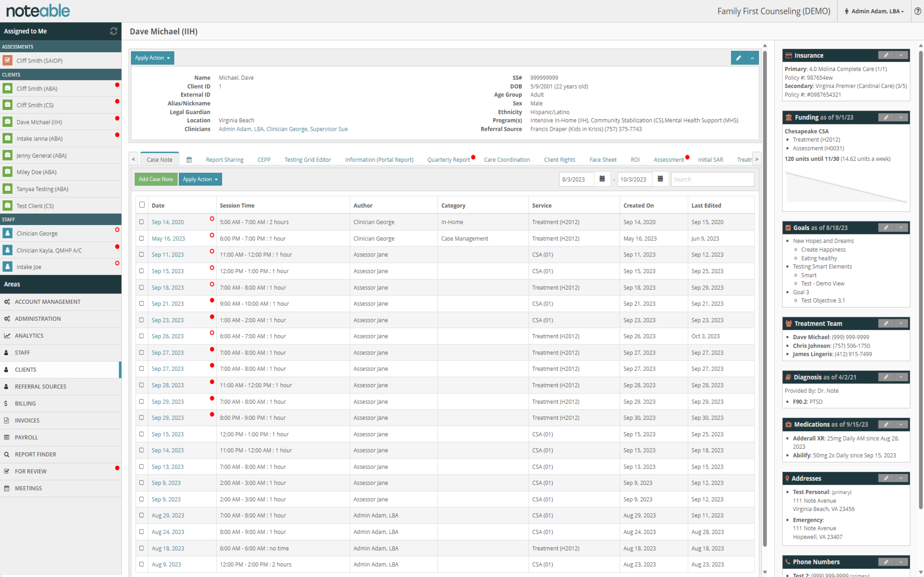Open the start date calendar picker
The image size is (924, 577).
click(x=602, y=179)
